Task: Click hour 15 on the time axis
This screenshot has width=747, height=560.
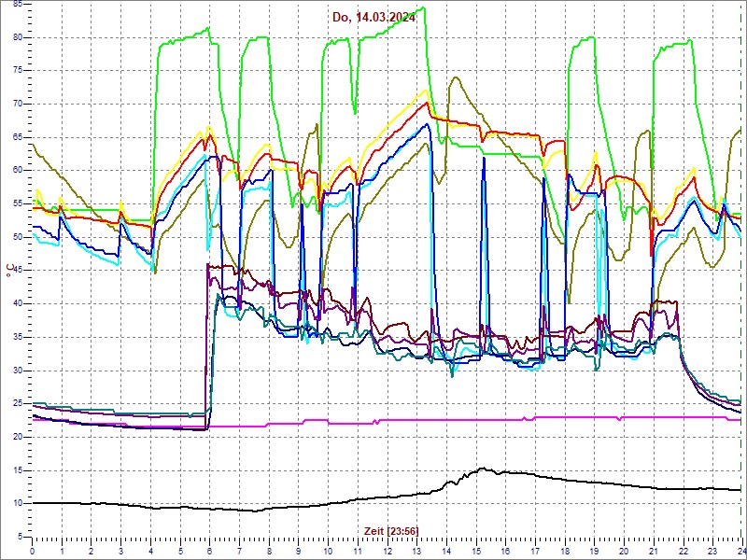Action: pos(476,549)
